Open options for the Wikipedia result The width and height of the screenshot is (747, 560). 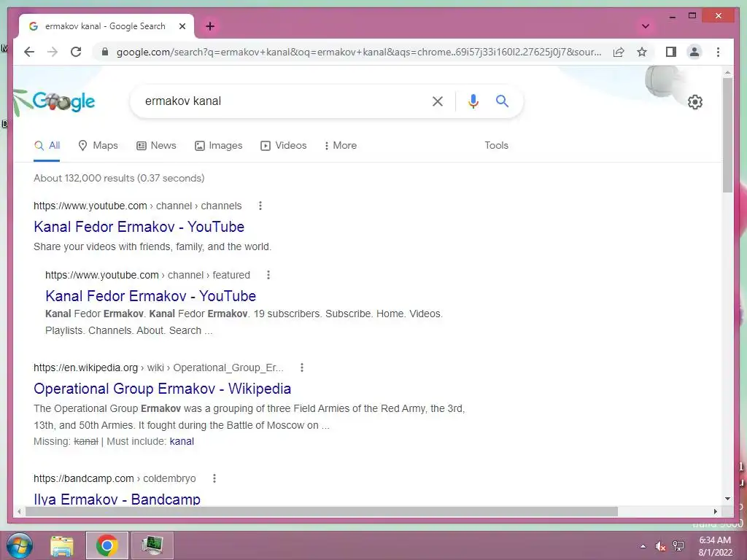coord(301,367)
